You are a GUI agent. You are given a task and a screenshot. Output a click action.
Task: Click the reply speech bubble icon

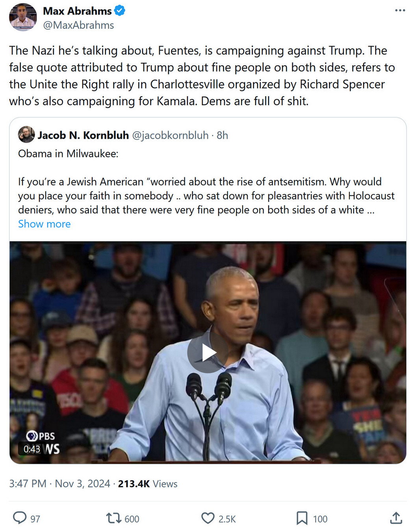click(x=20, y=518)
